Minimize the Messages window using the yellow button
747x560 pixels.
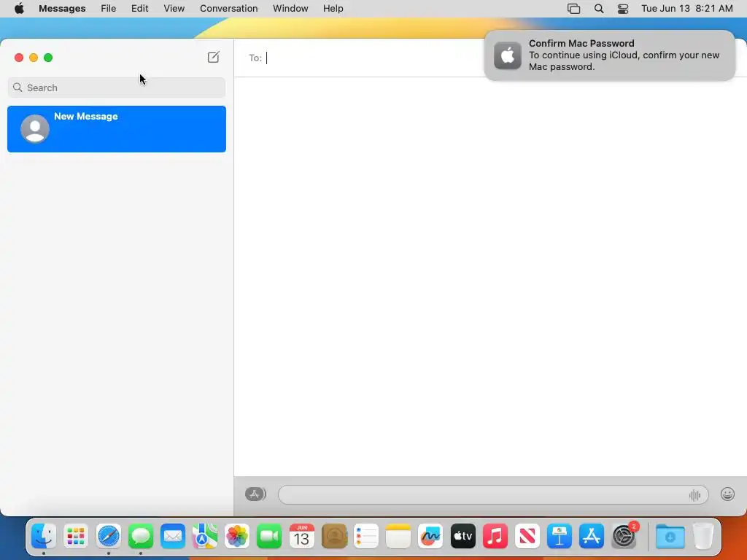[x=34, y=58]
